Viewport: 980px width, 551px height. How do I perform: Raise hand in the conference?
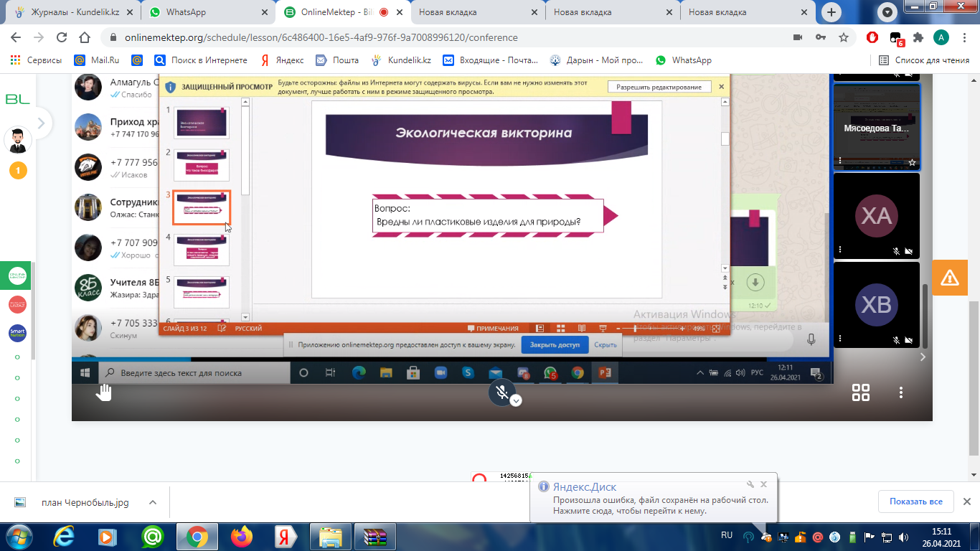coord(105,392)
